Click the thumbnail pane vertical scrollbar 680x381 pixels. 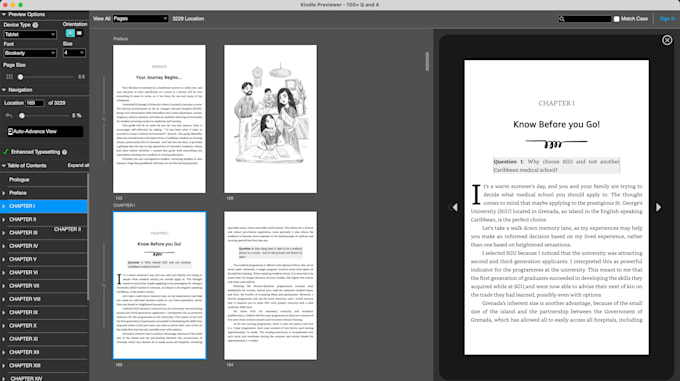tap(427, 62)
